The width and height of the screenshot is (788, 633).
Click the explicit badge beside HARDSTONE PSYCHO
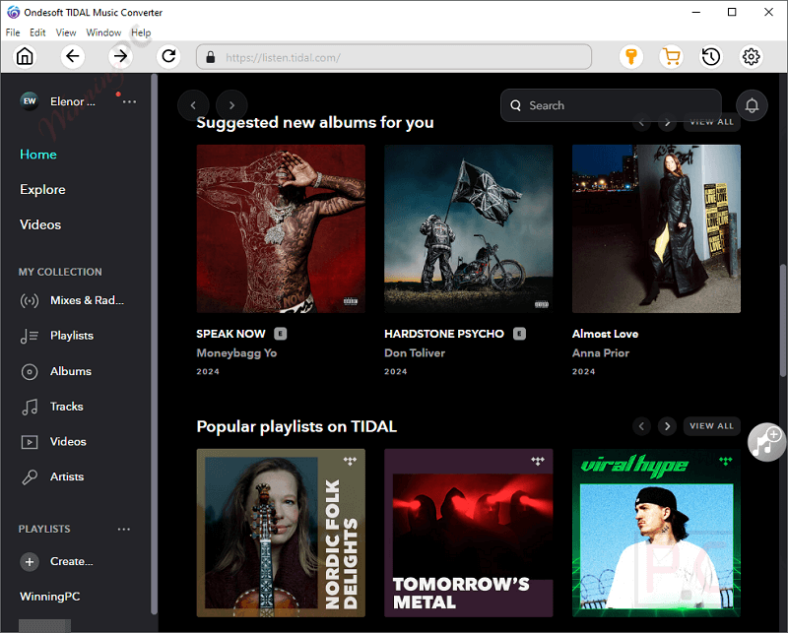coord(519,334)
